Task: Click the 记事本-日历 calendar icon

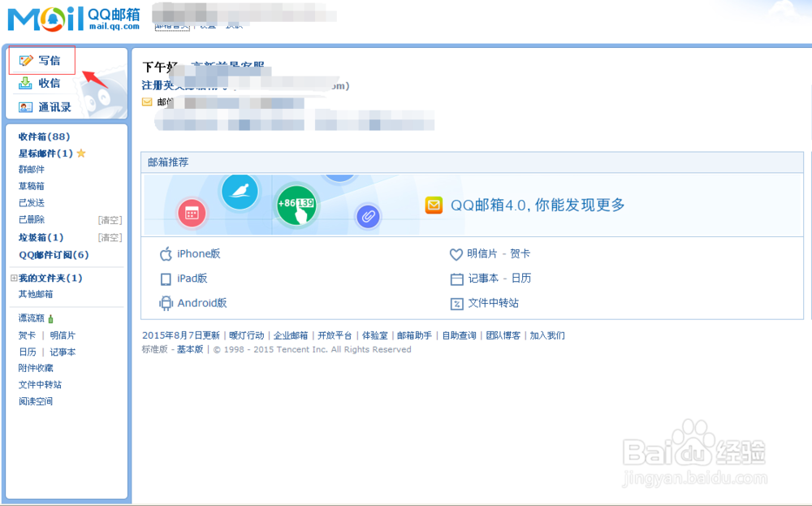Action: (457, 279)
